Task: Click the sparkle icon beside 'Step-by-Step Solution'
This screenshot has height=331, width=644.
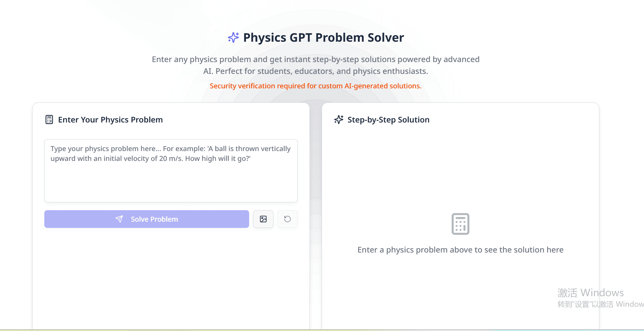Action: pos(338,120)
